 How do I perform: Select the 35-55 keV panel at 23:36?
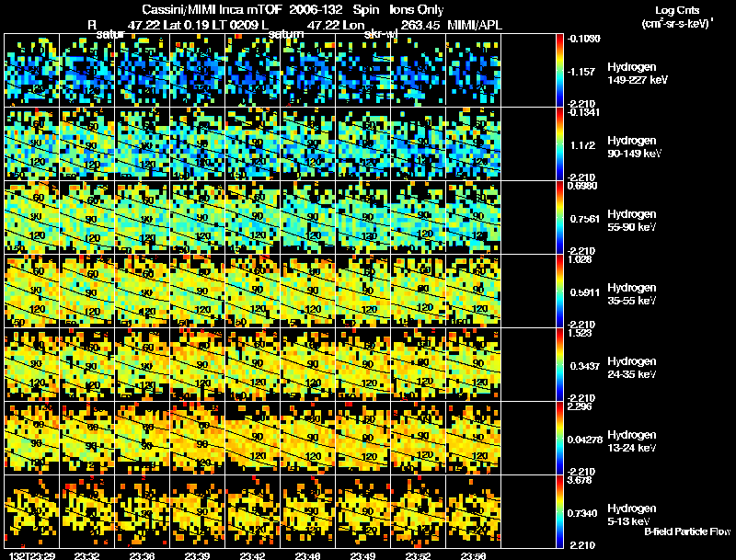pyautogui.click(x=143, y=291)
